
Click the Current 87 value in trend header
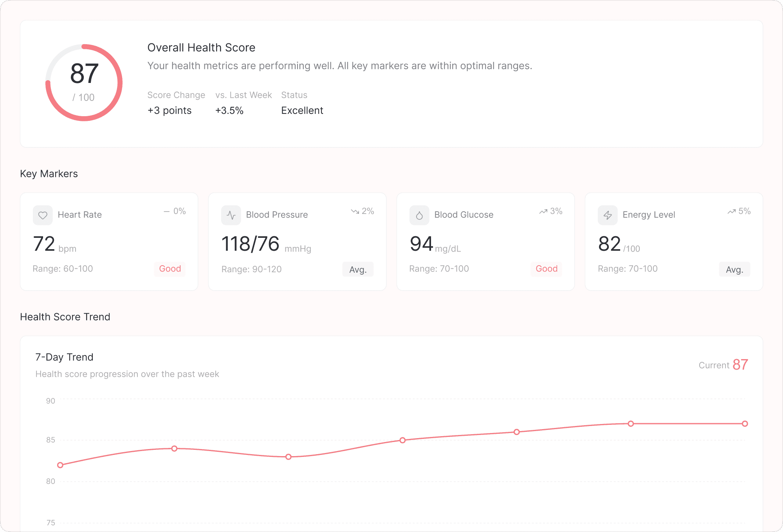point(740,365)
